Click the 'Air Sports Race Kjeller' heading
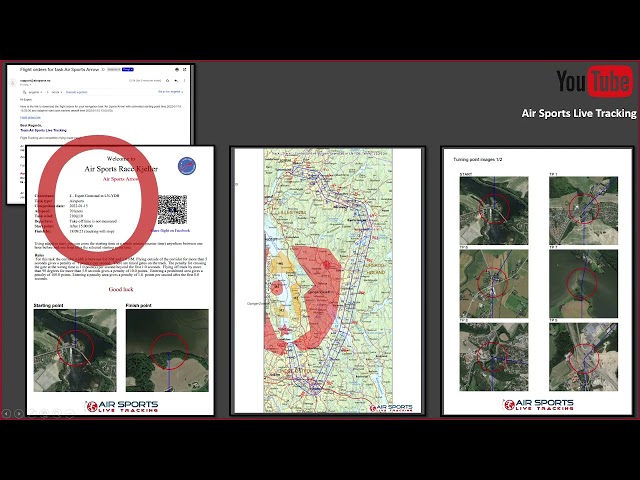The height and width of the screenshot is (480, 640). pyautogui.click(x=121, y=169)
